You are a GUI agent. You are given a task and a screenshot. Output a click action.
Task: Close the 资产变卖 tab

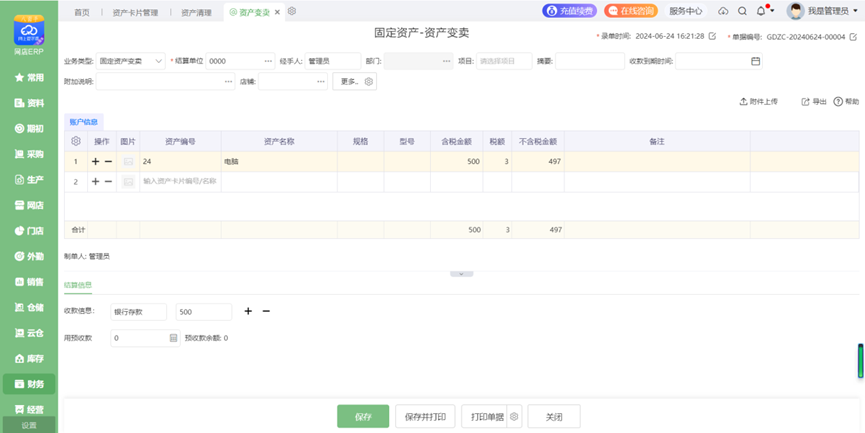(277, 12)
